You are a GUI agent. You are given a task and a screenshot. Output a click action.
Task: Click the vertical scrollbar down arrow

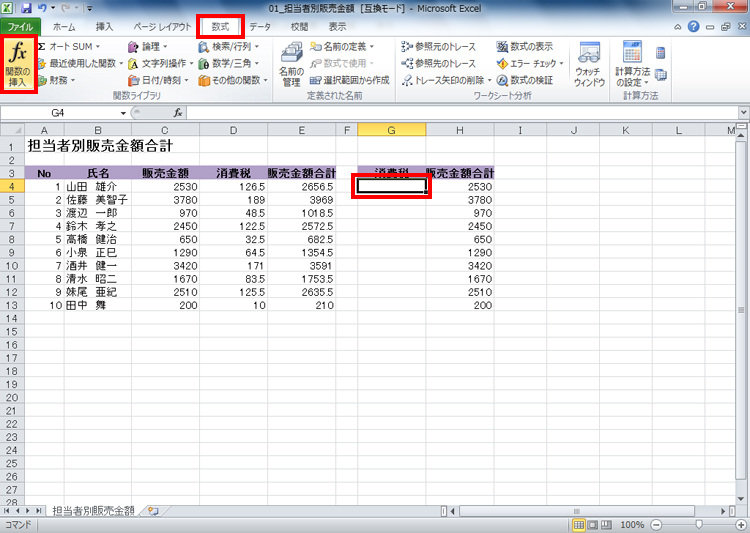pos(741,499)
